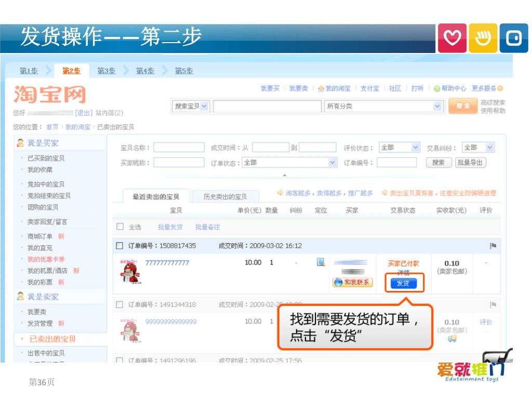Image resolution: width=532 pixels, height=399 pixels.
Task: Tick the checkbox for order 1508817435
Action: (119, 246)
